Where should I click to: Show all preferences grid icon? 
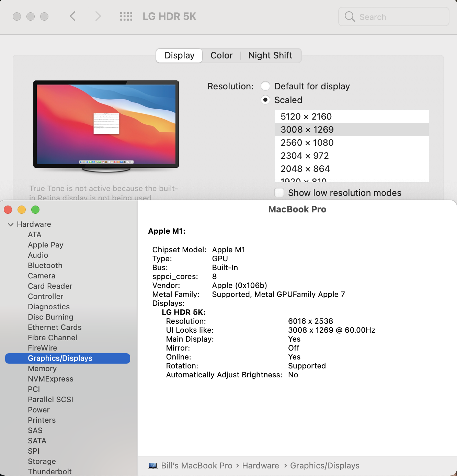126,16
